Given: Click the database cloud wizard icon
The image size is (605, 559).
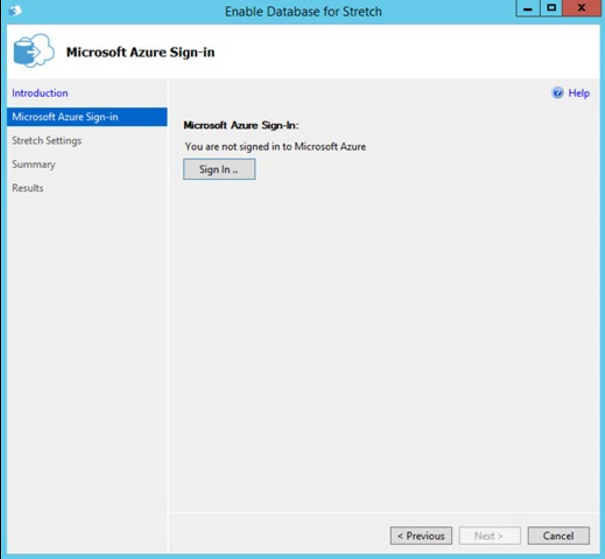Looking at the screenshot, I should [34, 51].
